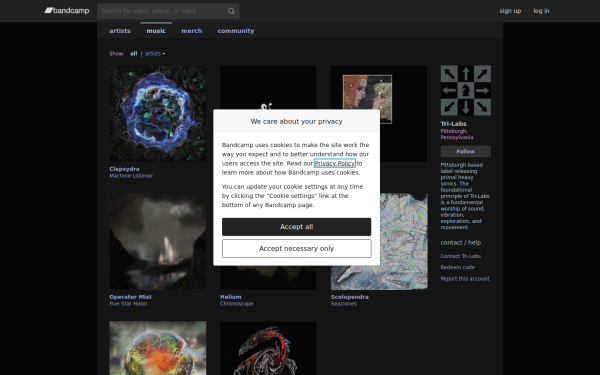Image resolution: width=600 pixels, height=375 pixels.
Task: Open the Privacy Policy link in the dialog
Action: [335, 163]
